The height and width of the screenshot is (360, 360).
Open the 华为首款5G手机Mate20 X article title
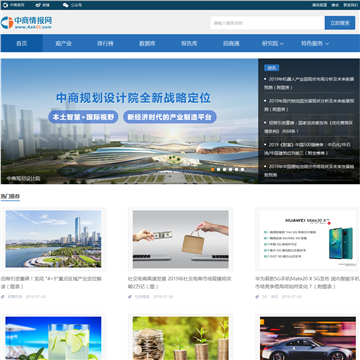point(307,282)
